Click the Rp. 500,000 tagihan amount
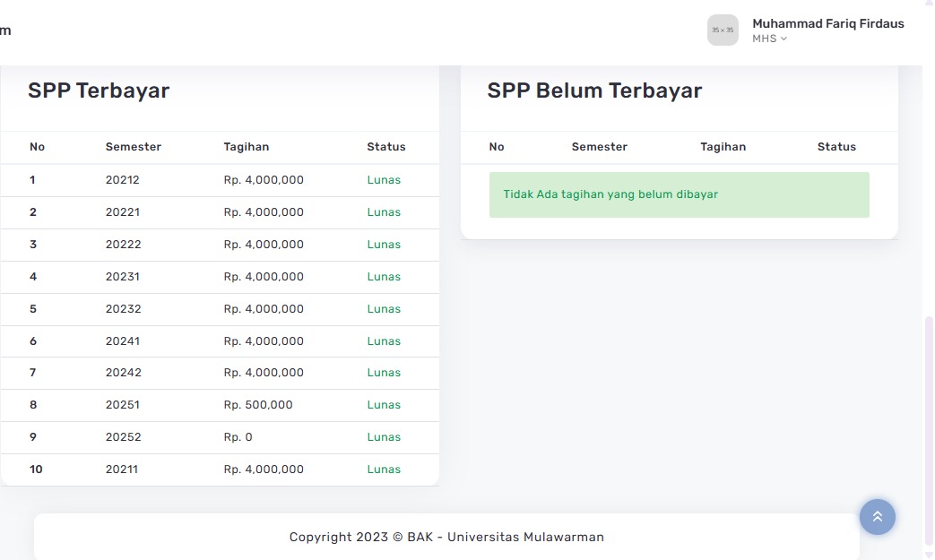 (x=258, y=405)
